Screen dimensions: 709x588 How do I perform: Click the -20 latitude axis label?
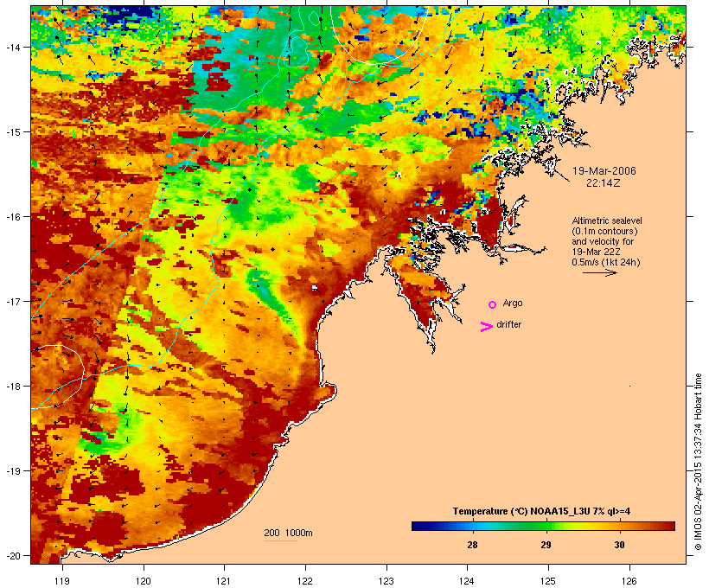(x=12, y=555)
